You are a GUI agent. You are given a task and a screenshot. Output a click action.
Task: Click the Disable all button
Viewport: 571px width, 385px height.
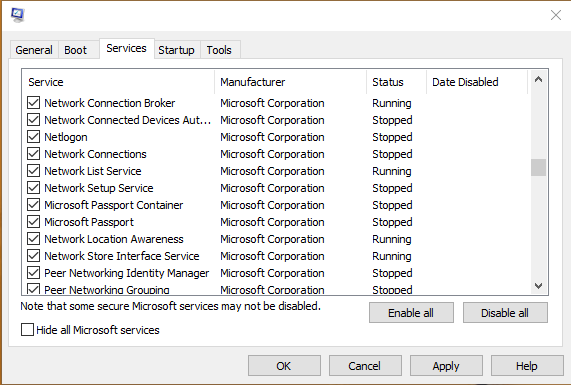(x=505, y=313)
